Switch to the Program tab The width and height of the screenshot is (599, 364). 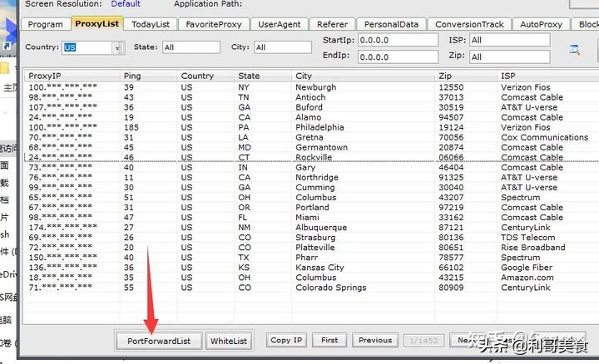click(46, 24)
